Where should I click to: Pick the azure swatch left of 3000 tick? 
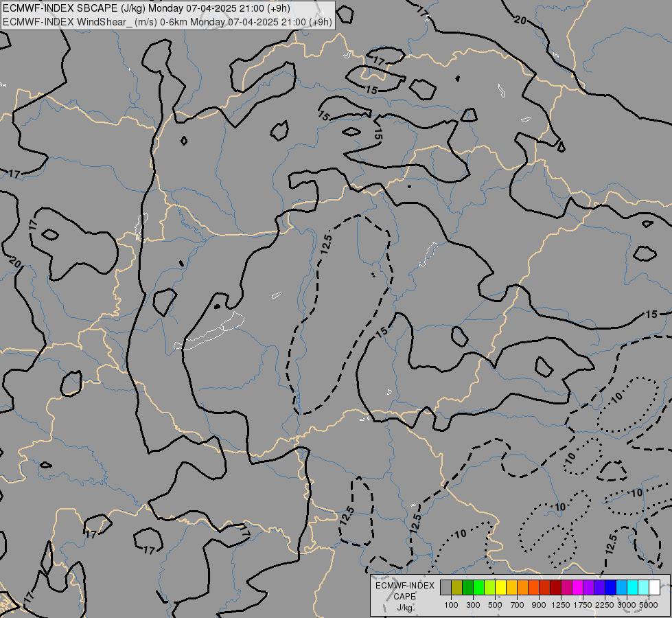pyautogui.click(x=621, y=587)
